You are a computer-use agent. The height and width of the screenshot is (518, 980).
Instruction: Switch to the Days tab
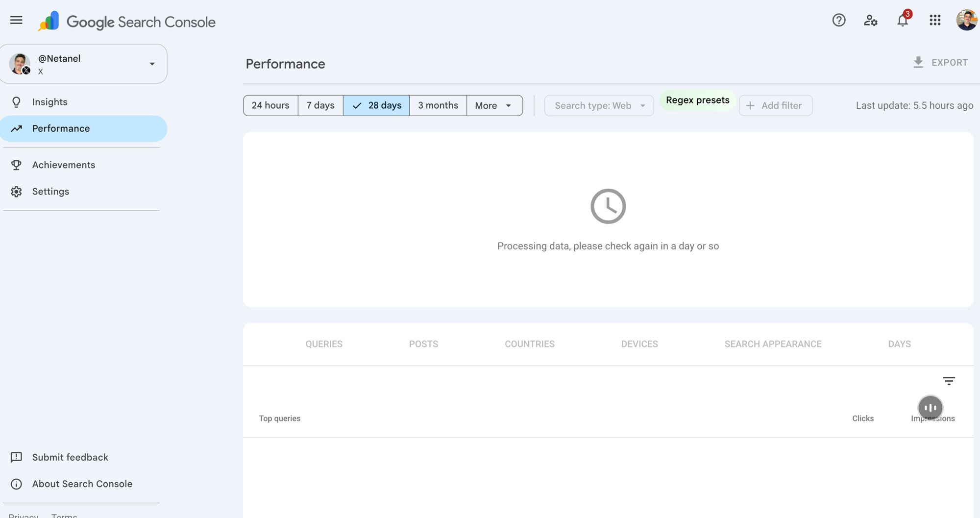pyautogui.click(x=899, y=344)
